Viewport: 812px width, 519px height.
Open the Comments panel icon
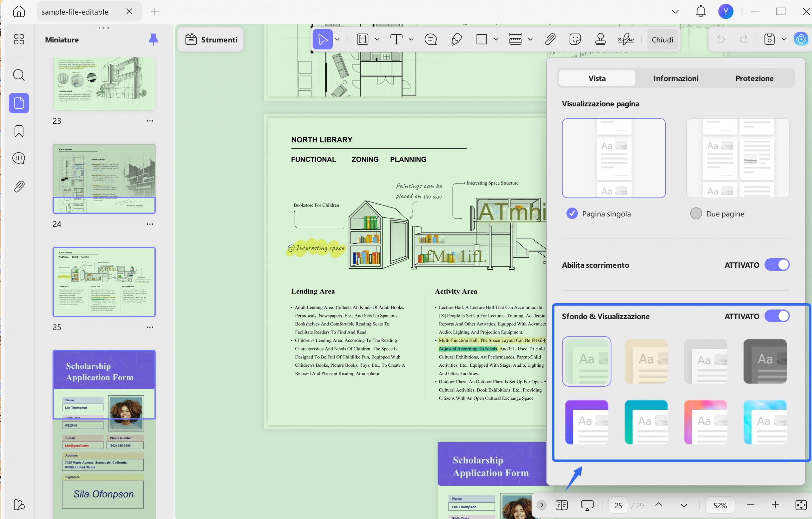tap(19, 158)
